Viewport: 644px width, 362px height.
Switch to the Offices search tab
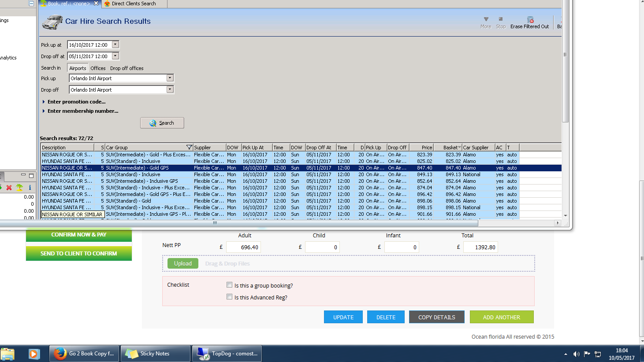(x=98, y=68)
